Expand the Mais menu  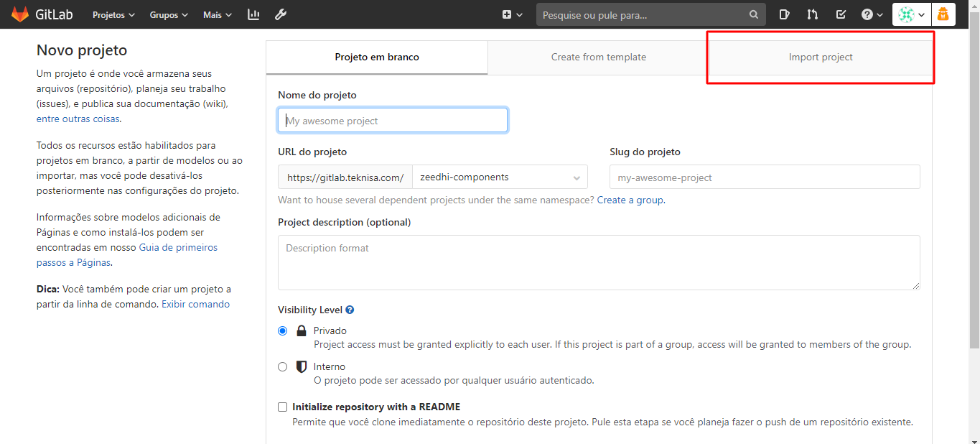tap(218, 14)
